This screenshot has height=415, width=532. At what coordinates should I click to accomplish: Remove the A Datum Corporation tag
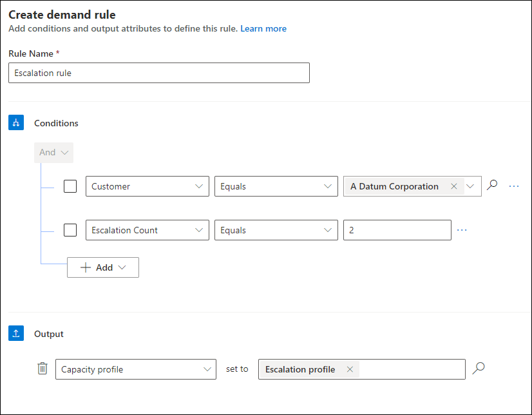tap(454, 186)
